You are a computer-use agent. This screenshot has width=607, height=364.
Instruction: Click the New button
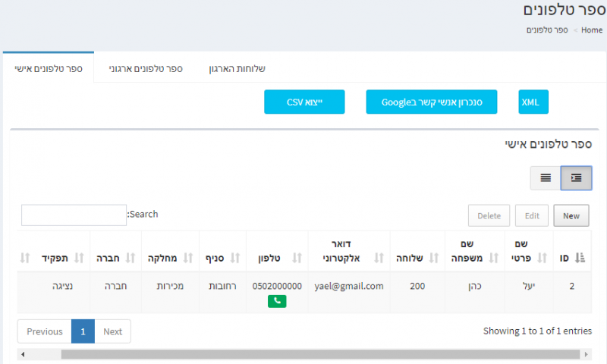(571, 215)
